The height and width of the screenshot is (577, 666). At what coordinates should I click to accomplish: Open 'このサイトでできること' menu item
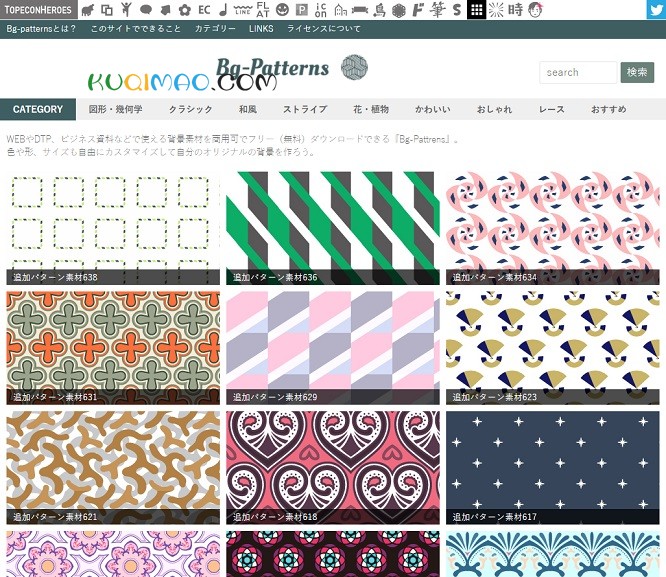point(135,29)
